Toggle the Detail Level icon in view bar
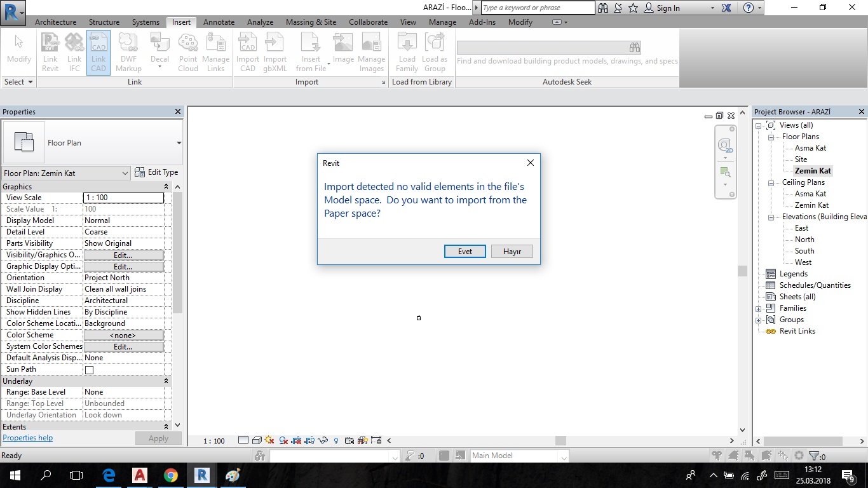 tap(243, 440)
